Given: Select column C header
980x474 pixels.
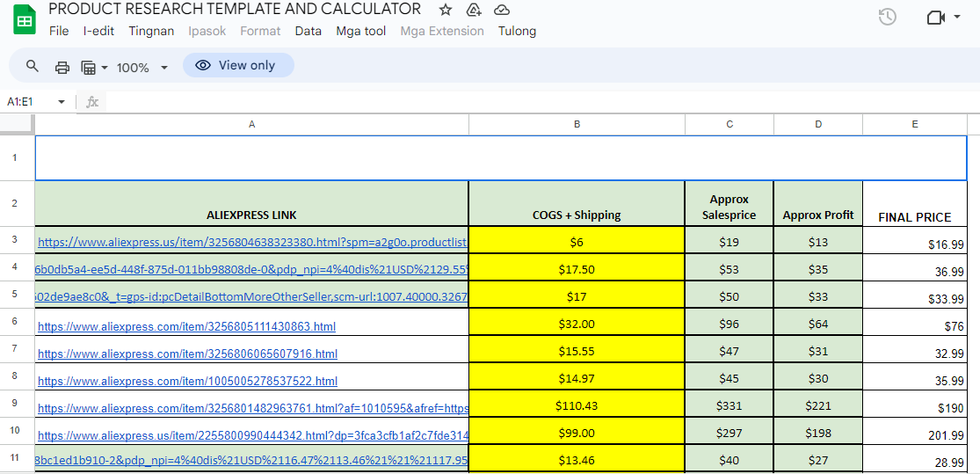Looking at the screenshot, I should tap(730, 125).
